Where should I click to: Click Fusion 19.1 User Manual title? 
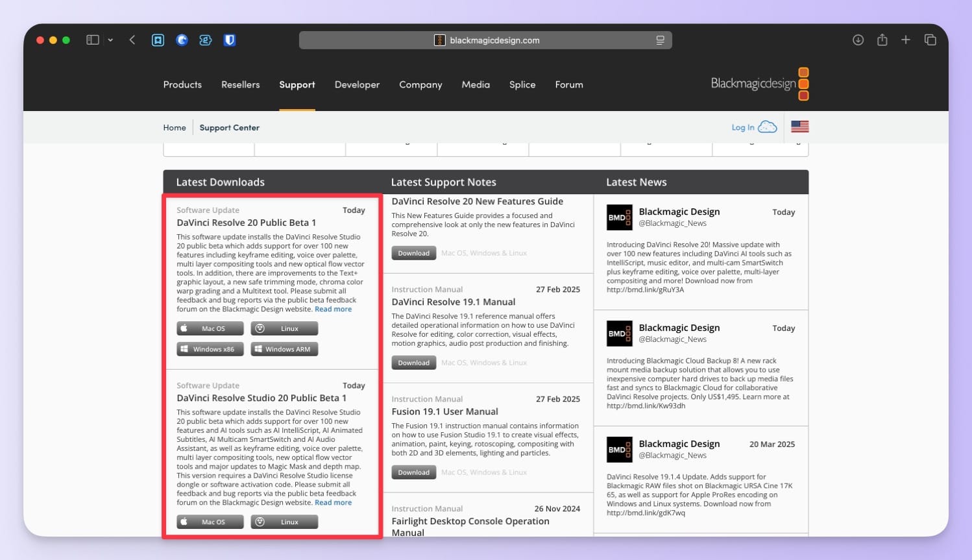coord(444,411)
